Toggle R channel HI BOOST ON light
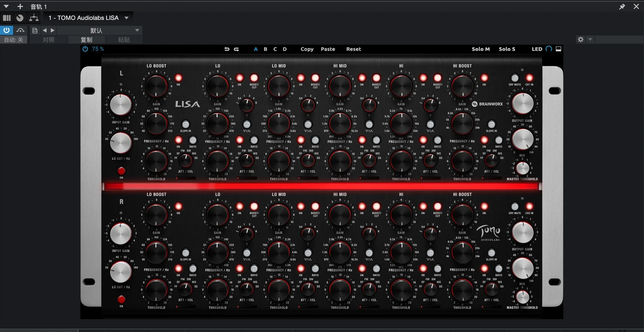644x332 pixels. [x=484, y=207]
